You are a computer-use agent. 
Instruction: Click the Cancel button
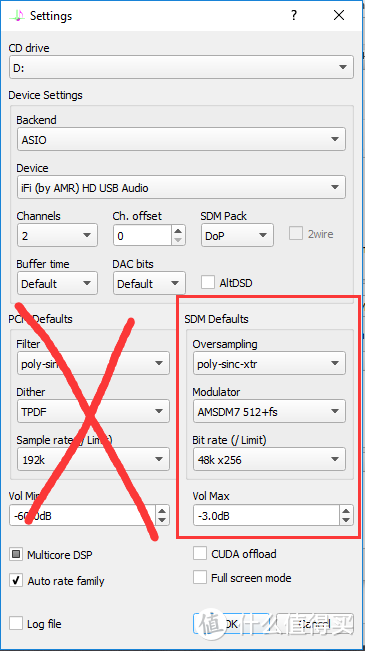pyautogui.click(x=315, y=624)
